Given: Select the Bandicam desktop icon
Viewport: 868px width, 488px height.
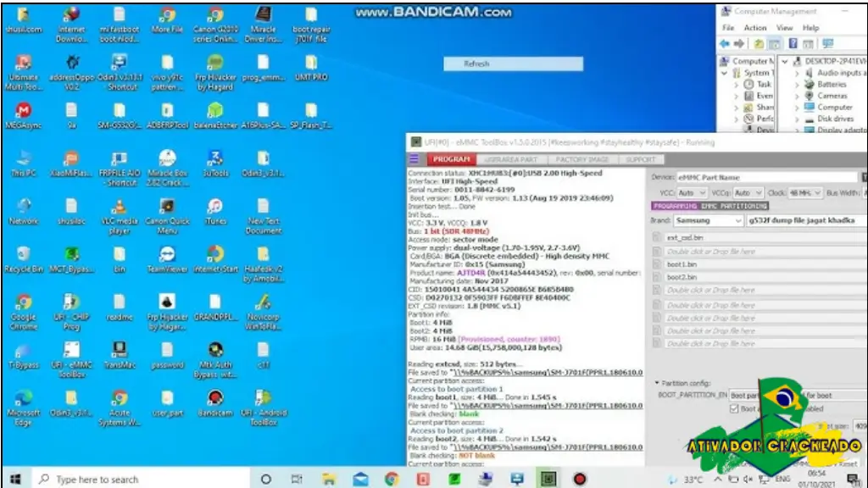Looking at the screenshot, I should click(215, 403).
